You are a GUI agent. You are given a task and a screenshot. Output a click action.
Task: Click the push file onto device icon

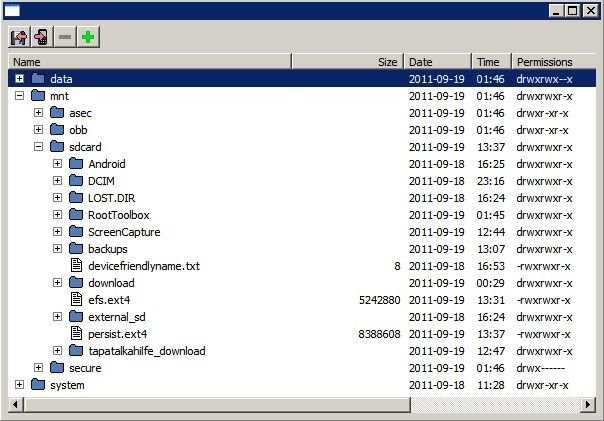point(42,37)
